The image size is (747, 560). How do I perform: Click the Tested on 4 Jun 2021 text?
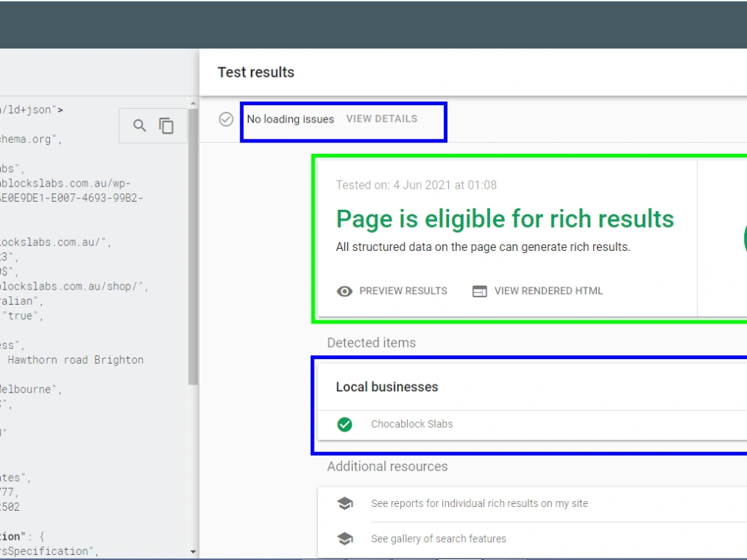[x=416, y=184]
